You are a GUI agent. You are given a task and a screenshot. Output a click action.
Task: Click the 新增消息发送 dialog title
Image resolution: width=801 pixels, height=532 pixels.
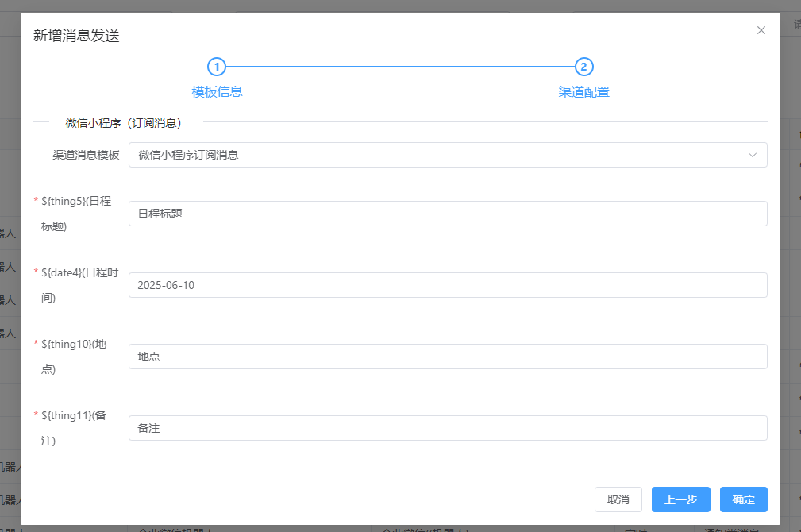coord(77,35)
